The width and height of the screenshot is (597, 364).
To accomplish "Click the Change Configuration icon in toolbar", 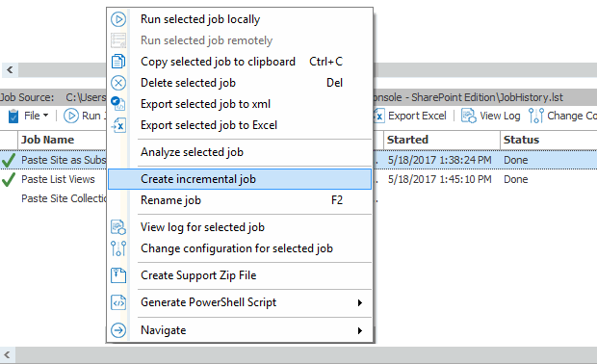I will [x=536, y=116].
